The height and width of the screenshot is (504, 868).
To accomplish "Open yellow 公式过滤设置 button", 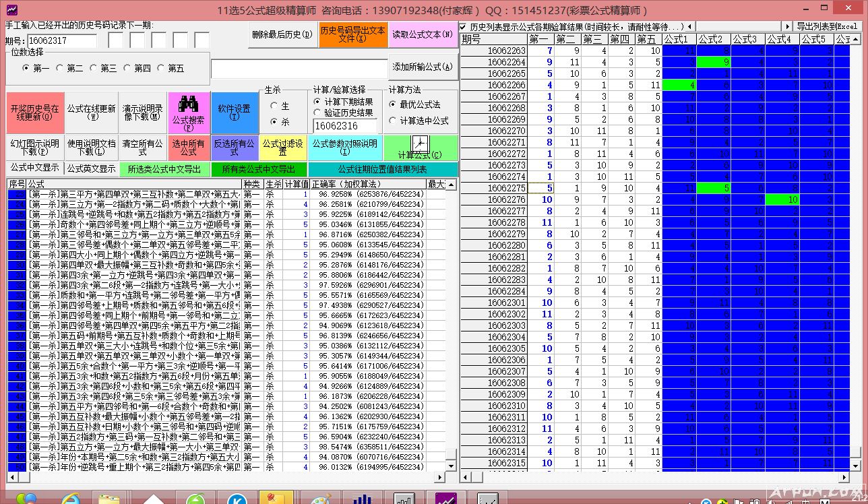I will coord(284,148).
